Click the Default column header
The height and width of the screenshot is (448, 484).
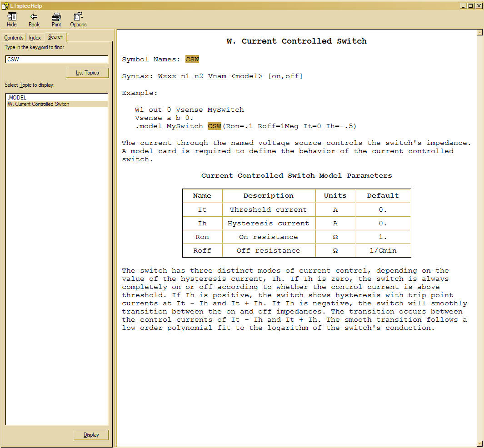point(383,196)
